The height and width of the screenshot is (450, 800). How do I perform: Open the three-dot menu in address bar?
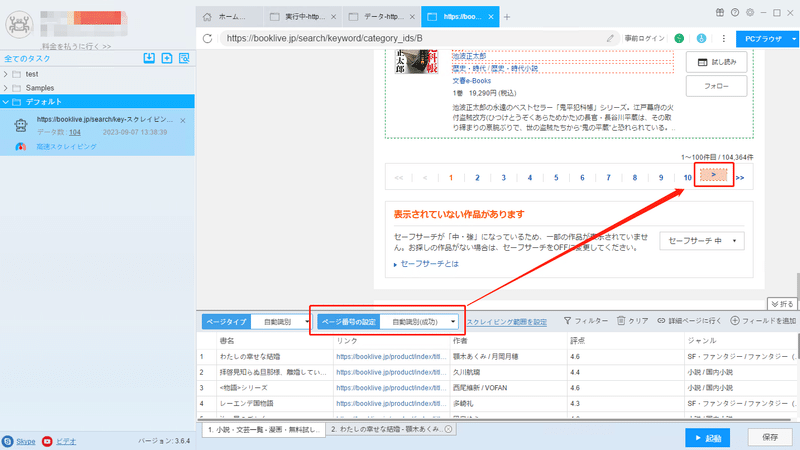tap(723, 38)
